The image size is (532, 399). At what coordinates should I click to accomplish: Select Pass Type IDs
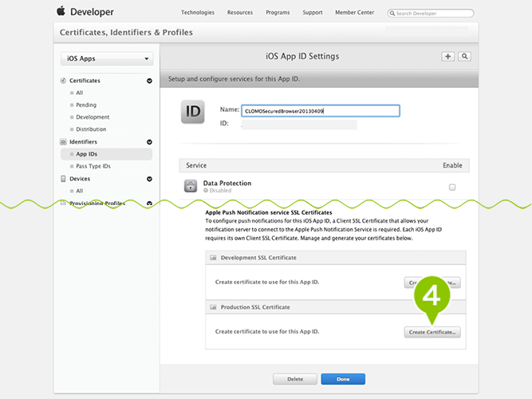click(x=93, y=167)
